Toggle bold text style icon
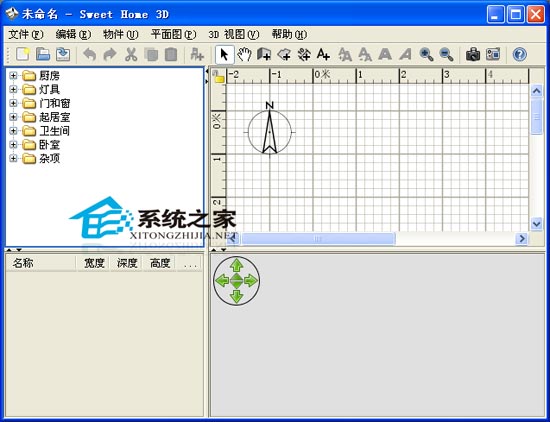Image resolution: width=550 pixels, height=422 pixels. tap(385, 54)
